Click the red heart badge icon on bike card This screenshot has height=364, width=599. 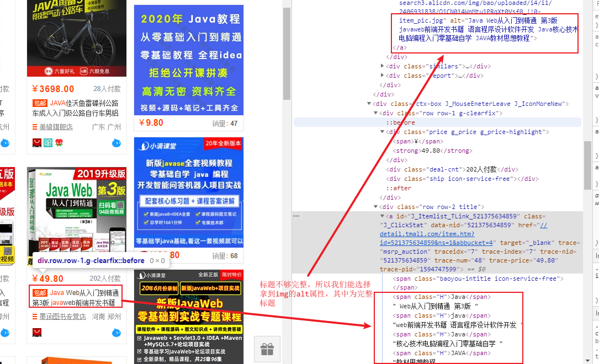tap(59, 143)
